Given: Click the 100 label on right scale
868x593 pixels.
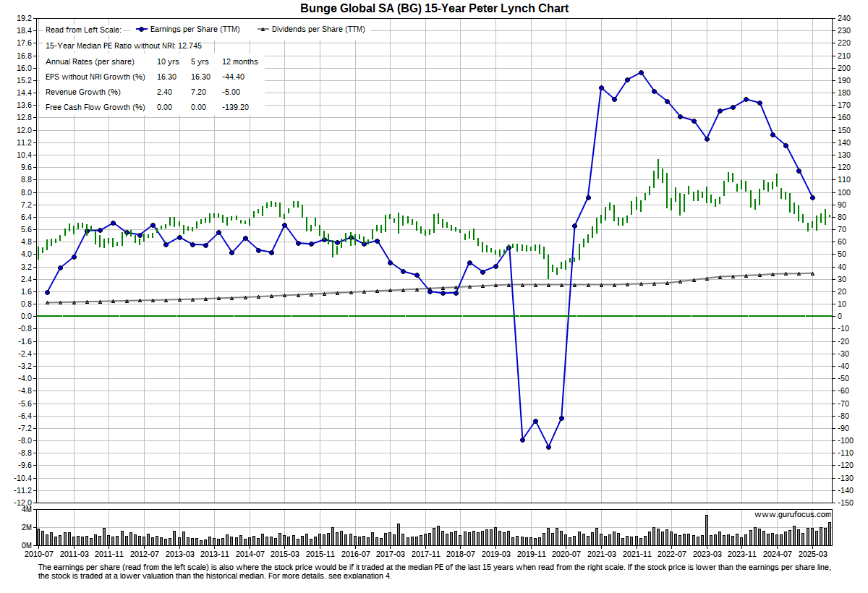Looking at the screenshot, I should pos(843,192).
